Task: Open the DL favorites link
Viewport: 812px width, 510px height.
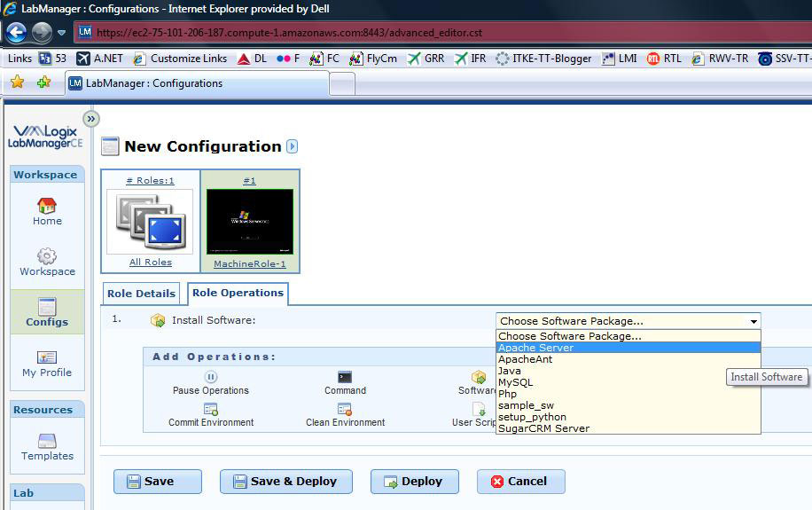Action: (x=252, y=59)
